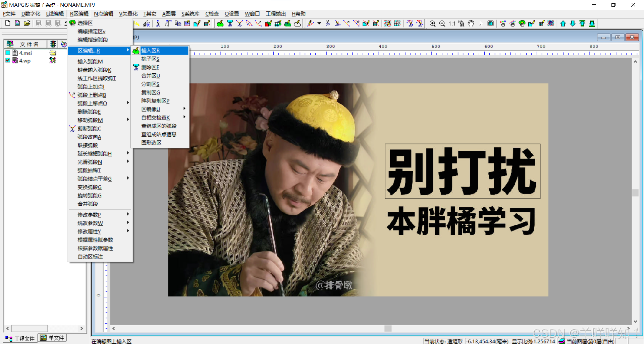Click the green select-region hand icon in right toolbar

coord(522,23)
